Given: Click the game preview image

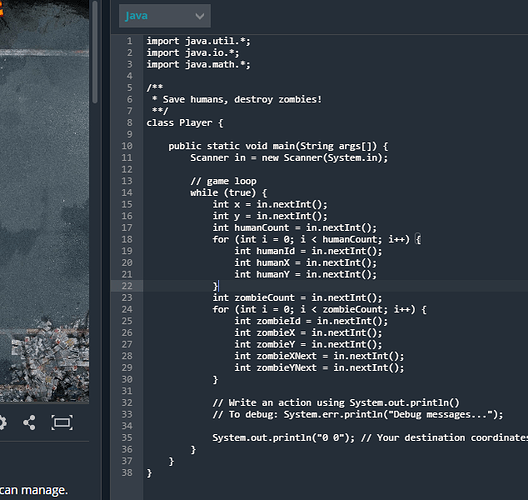Looking at the screenshot, I should click(44, 201).
